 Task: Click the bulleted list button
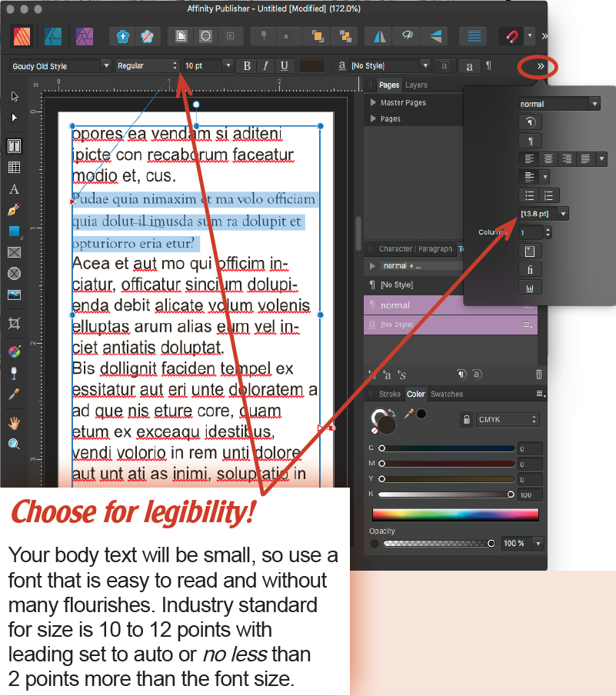point(528,195)
